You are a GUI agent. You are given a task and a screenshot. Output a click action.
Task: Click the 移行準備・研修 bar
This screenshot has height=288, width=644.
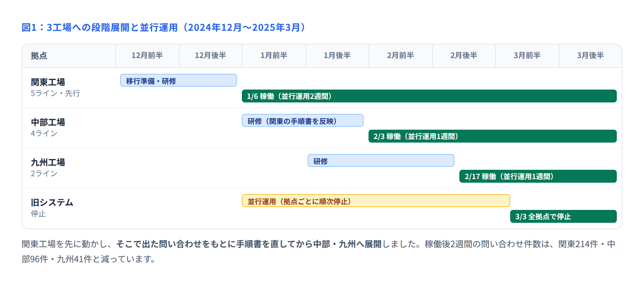click(179, 80)
